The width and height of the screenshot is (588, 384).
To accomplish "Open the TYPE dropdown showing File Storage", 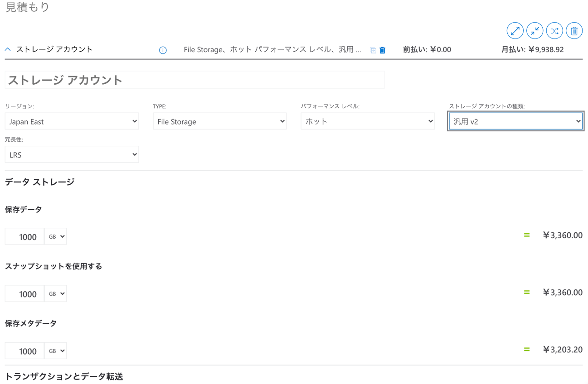I will point(220,121).
